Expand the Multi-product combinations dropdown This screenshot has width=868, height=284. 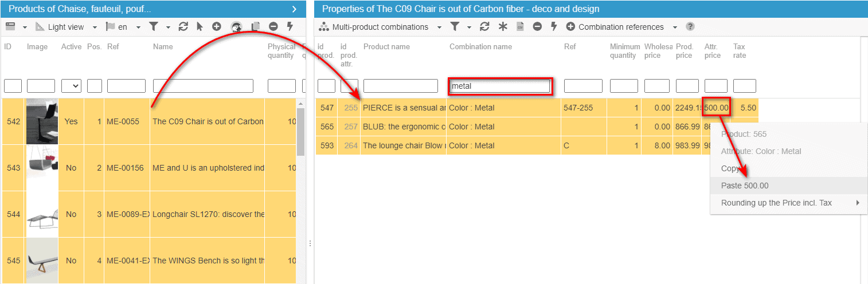[x=439, y=27]
